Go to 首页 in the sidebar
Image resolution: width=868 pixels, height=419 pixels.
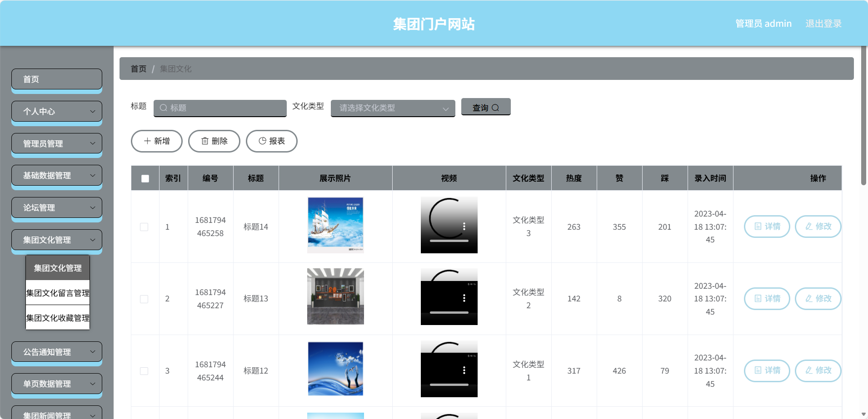(x=57, y=79)
